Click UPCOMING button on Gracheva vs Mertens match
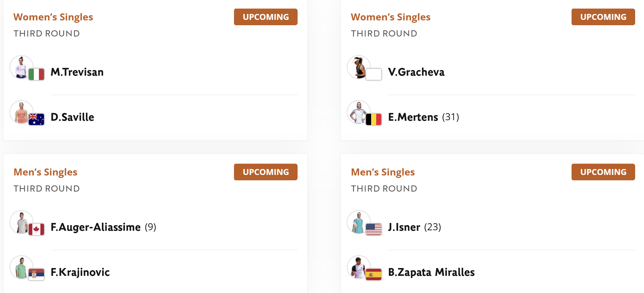The height and width of the screenshot is (293, 644). (603, 17)
